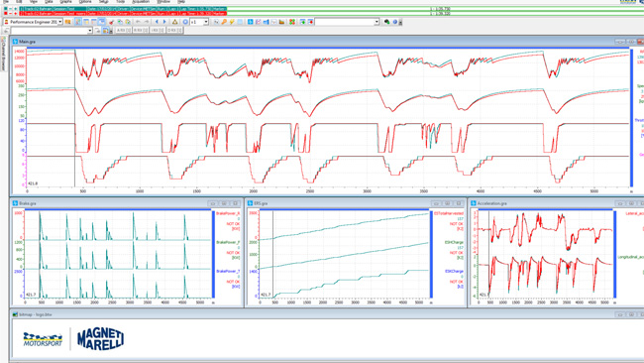Click the orange key icon in toolbar
The height and width of the screenshot is (363, 644).
224,22
